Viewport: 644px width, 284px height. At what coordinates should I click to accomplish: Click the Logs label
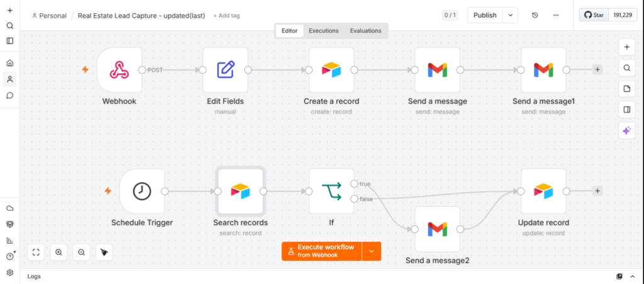pyautogui.click(x=34, y=276)
